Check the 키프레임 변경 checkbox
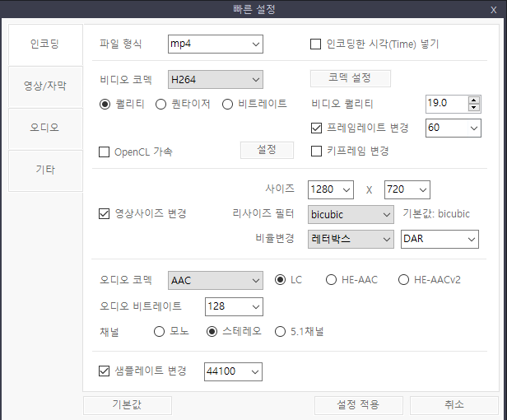507x420 pixels. (x=316, y=151)
